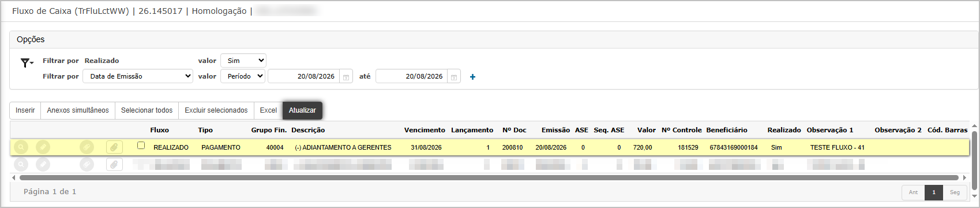The height and width of the screenshot is (208, 980).
Task: Click the Lançamento column header
Action: tap(472, 130)
